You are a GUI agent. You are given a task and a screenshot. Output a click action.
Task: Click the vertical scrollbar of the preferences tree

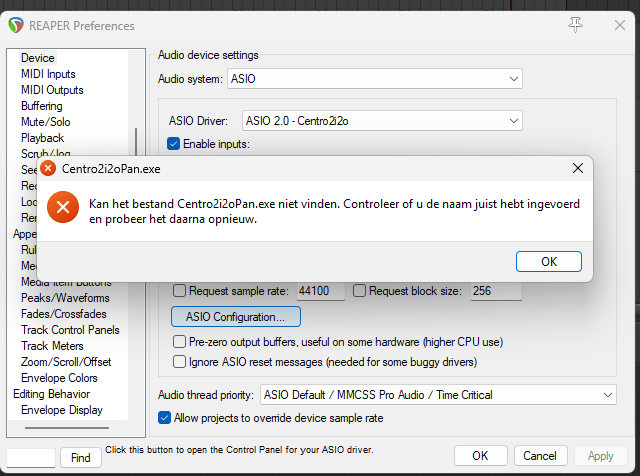point(136,141)
